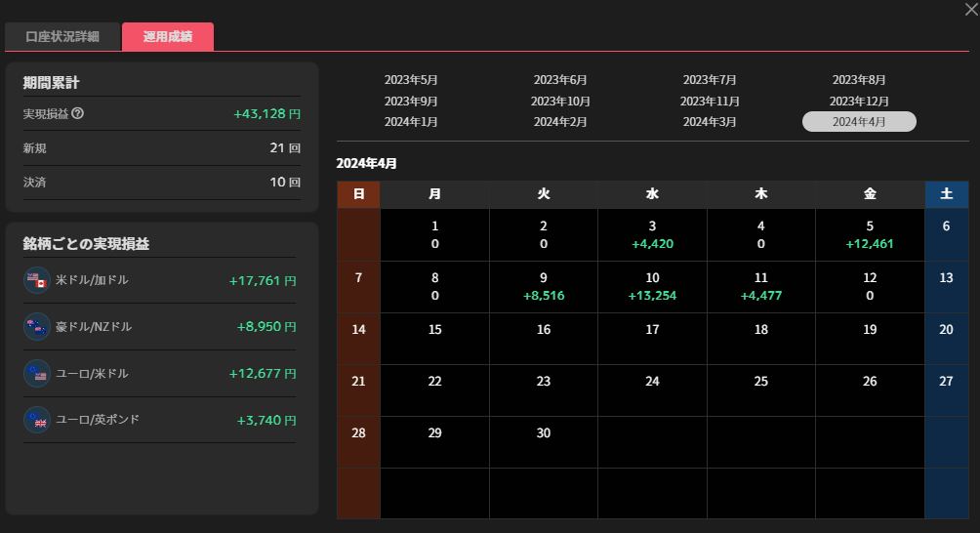Click the highlighted 2024年4月 month button
The image size is (980, 533).
pos(859,122)
